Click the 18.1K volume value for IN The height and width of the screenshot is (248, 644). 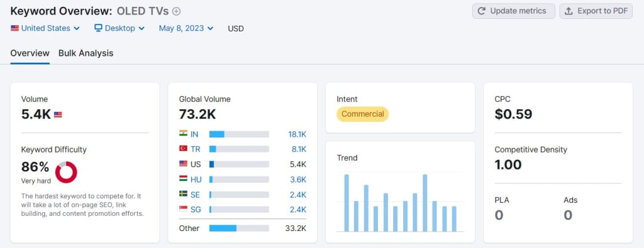pyautogui.click(x=297, y=134)
